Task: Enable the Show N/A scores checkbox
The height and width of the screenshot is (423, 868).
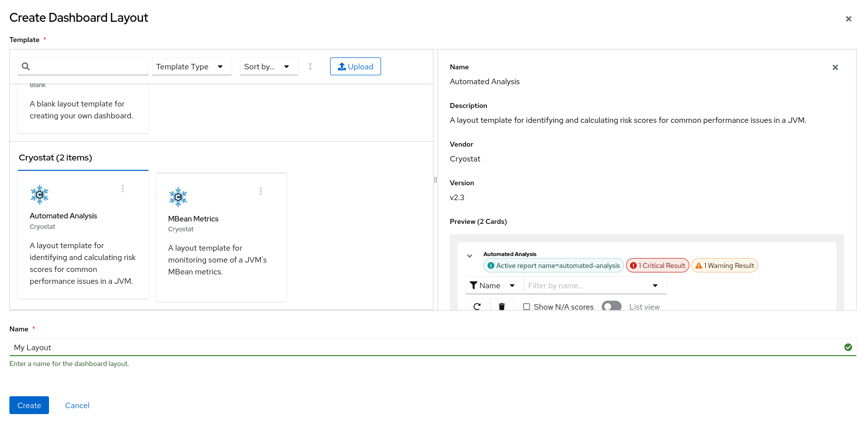Action: point(527,307)
